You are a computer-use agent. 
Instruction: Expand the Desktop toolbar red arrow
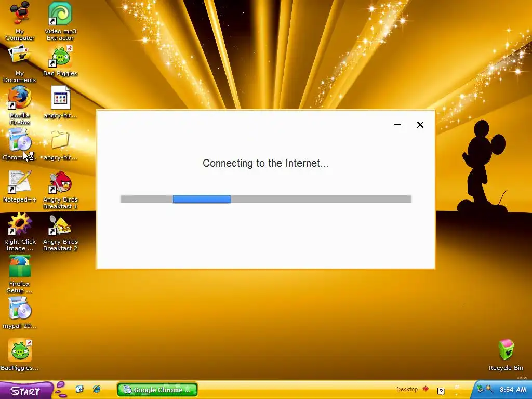(x=425, y=389)
